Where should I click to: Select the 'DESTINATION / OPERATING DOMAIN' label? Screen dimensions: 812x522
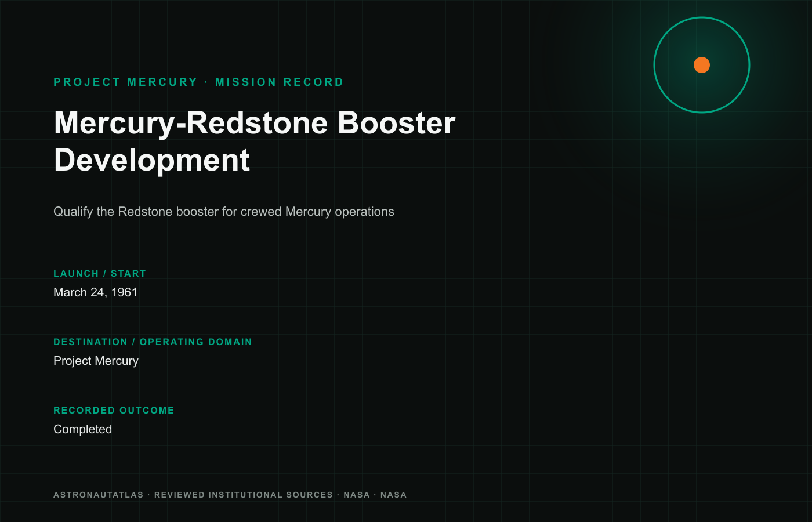[x=153, y=342]
